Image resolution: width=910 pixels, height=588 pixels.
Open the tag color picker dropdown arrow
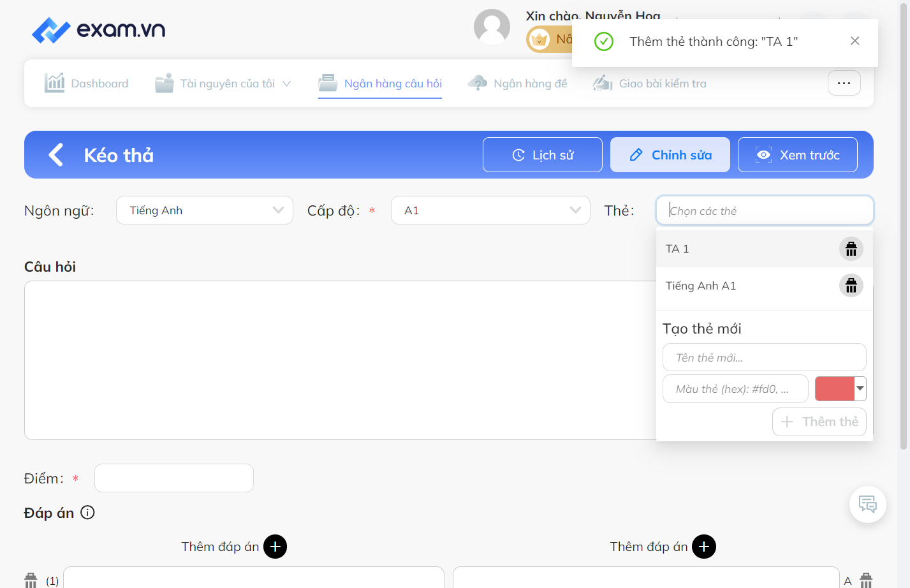[x=860, y=388]
